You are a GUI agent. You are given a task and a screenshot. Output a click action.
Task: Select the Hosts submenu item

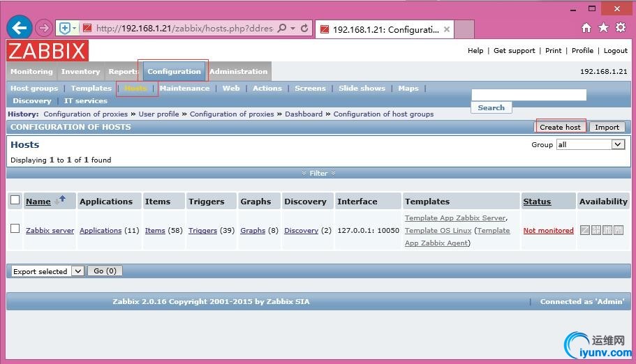(x=135, y=88)
